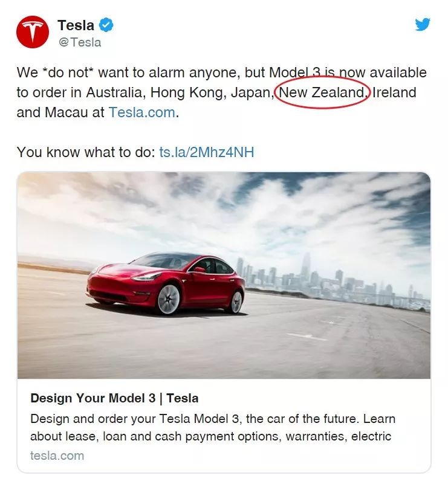This screenshot has height=487, width=448.
Task: Open the "Design Your Model 3 | Tesla" card title
Action: point(114,398)
